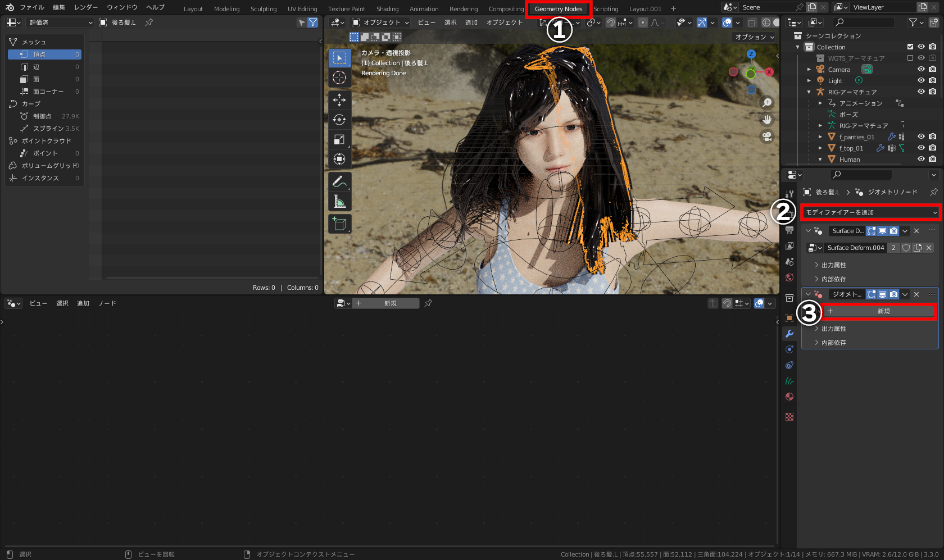Select the Scale tool in viewport toolbar

[339, 139]
